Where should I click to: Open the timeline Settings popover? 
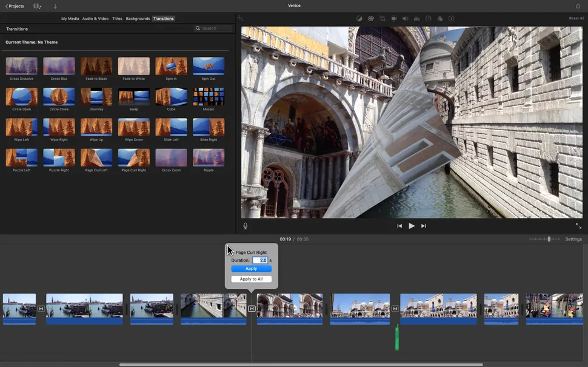pyautogui.click(x=573, y=239)
